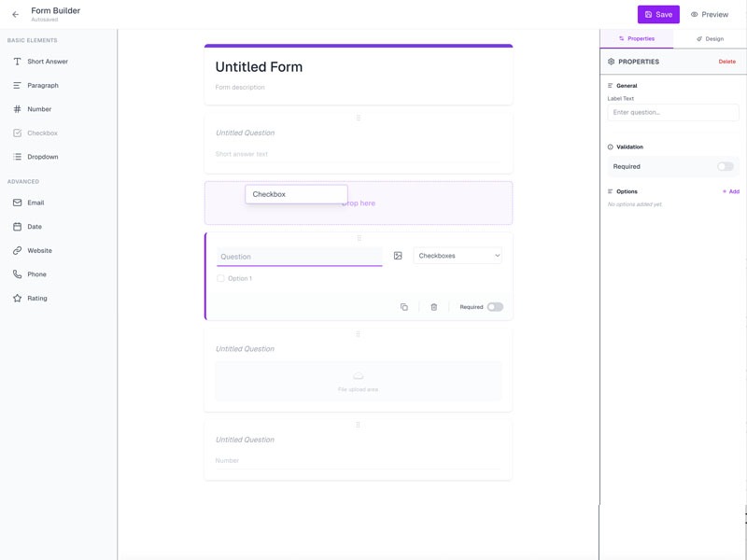This screenshot has height=560, width=747.
Task: Add image to the checkbox question
Action: tap(398, 256)
